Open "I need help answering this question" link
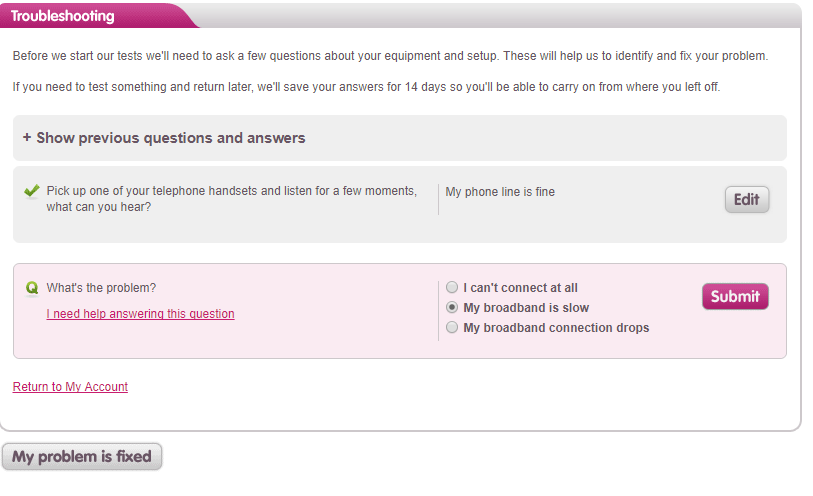This screenshot has width=813, height=496. click(x=140, y=314)
